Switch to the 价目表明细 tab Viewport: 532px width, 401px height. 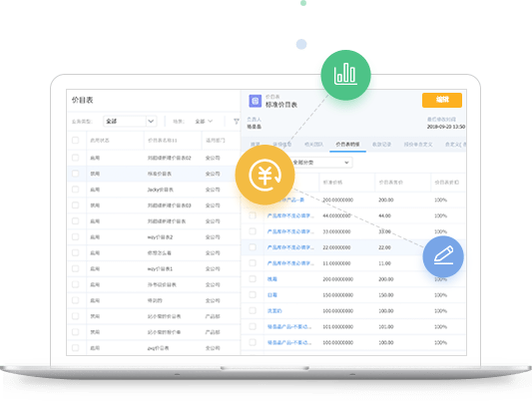(x=347, y=145)
